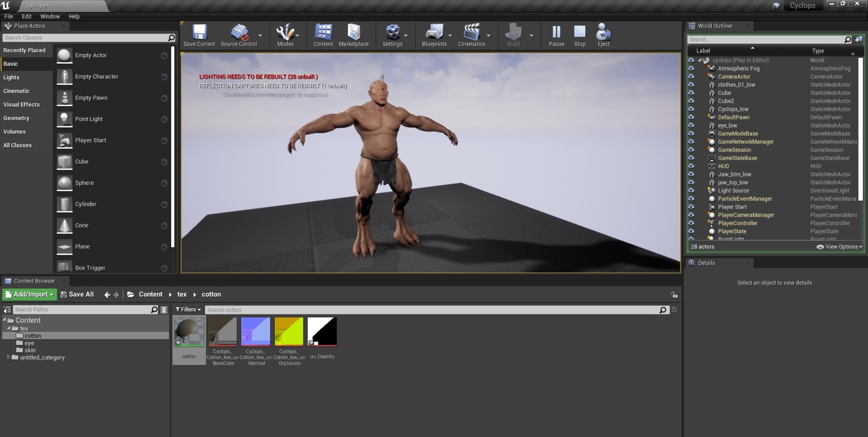This screenshot has width=868, height=437.
Task: Select the cotton material thumbnail
Action: pos(189,332)
